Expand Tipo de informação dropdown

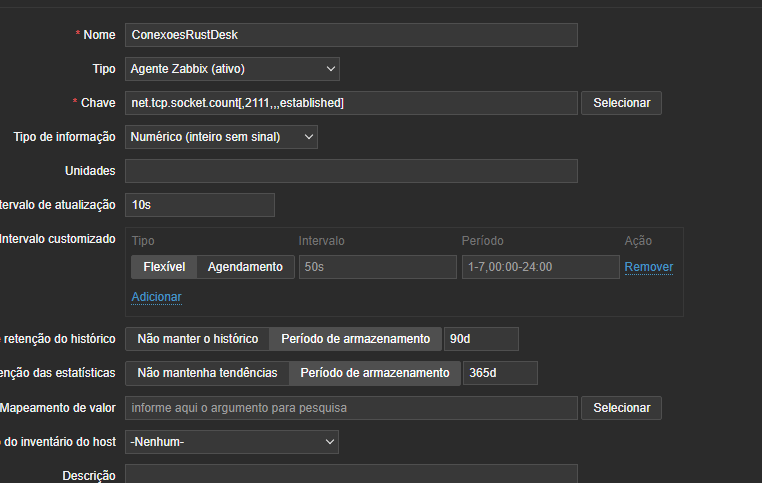pos(221,137)
